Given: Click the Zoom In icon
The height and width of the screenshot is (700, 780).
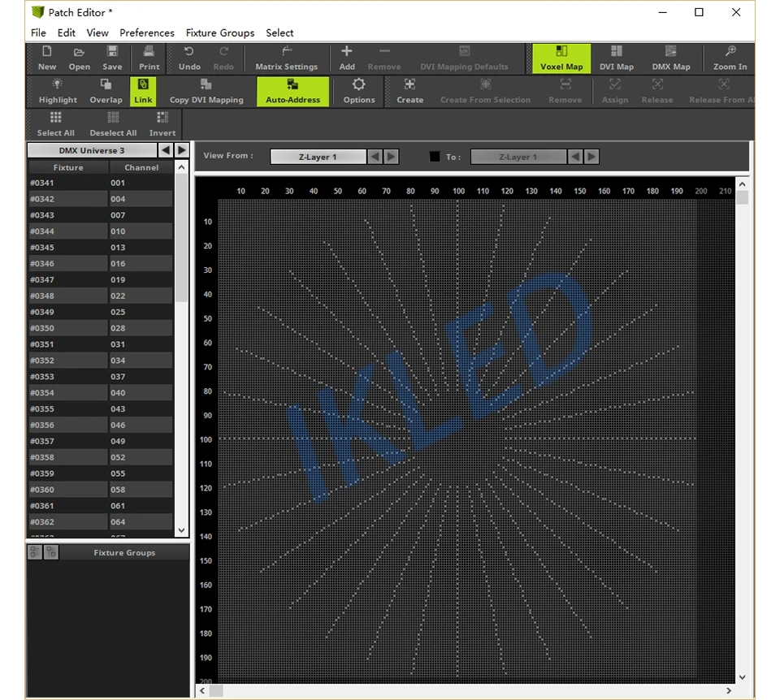Looking at the screenshot, I should pos(730,58).
